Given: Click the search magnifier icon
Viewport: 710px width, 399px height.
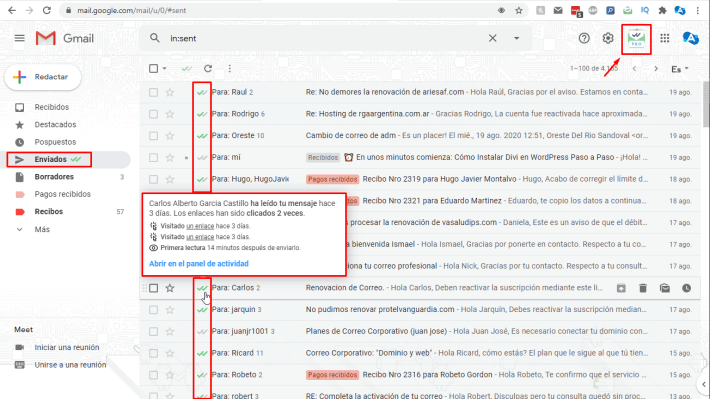Looking at the screenshot, I should (x=155, y=38).
